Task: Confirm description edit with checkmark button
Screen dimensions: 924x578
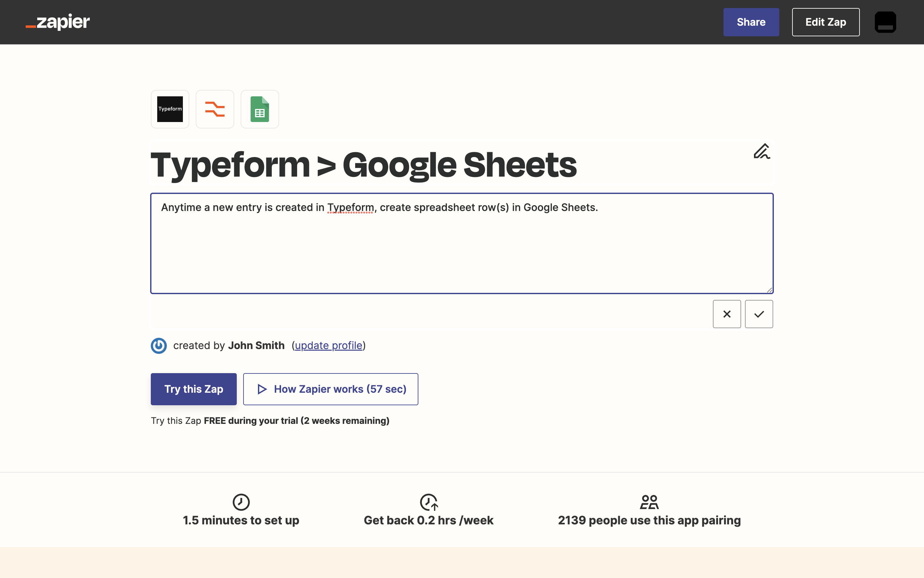Action: 759,314
